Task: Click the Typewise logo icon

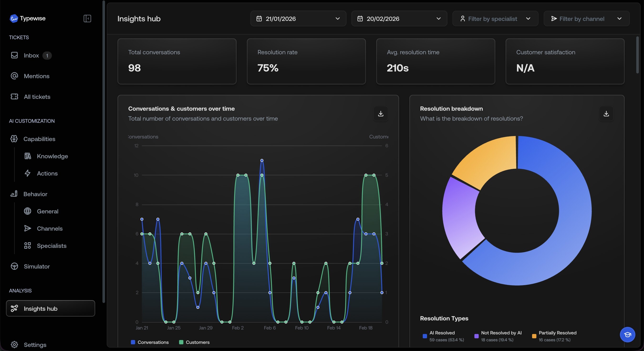Action: [x=14, y=18]
